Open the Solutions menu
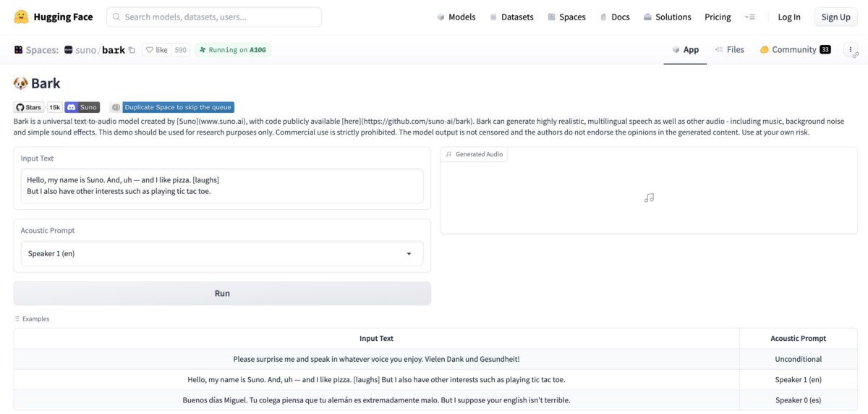 (x=667, y=17)
